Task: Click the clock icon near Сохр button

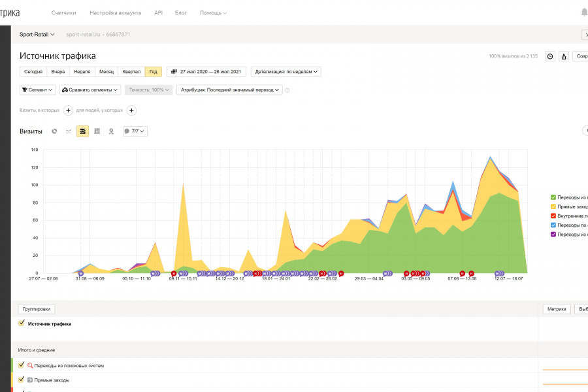Action: click(x=549, y=56)
